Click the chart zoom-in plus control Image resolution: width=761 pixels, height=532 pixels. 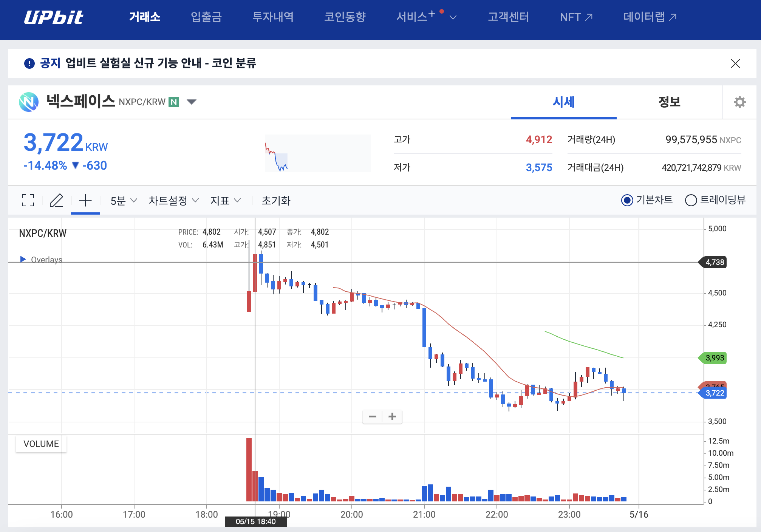pyautogui.click(x=392, y=416)
